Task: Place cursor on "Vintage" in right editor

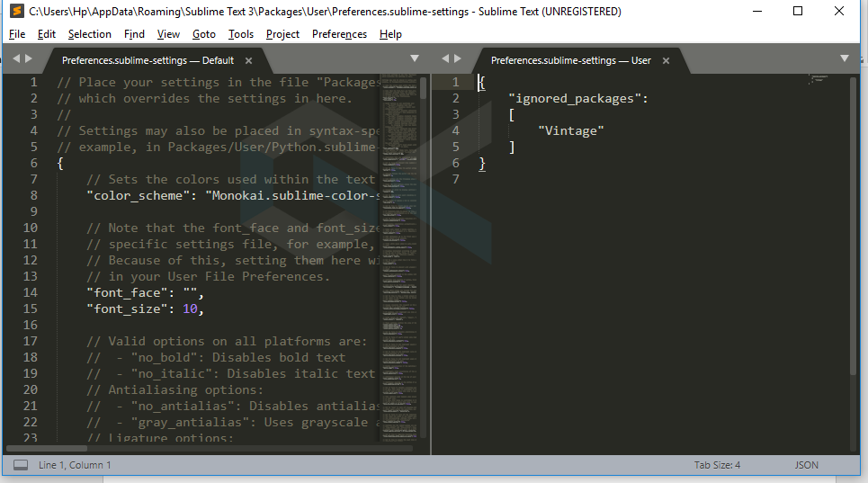Action: point(570,131)
